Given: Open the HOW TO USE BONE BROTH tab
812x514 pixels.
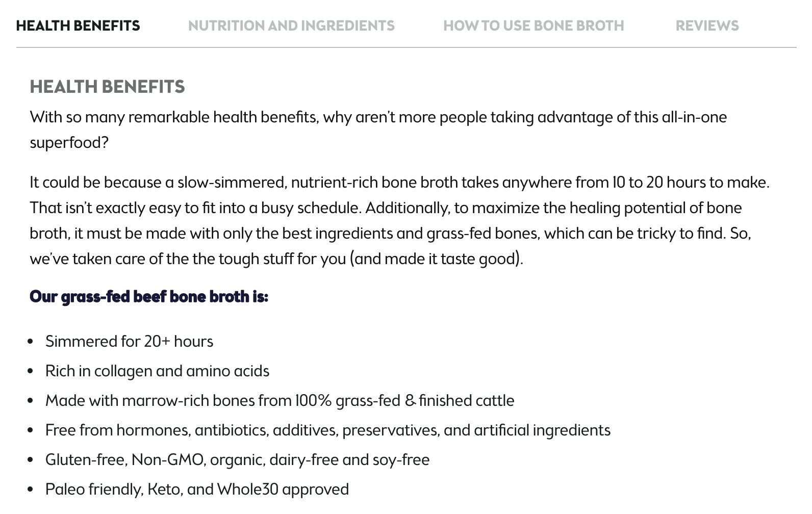Looking at the screenshot, I should tap(534, 25).
